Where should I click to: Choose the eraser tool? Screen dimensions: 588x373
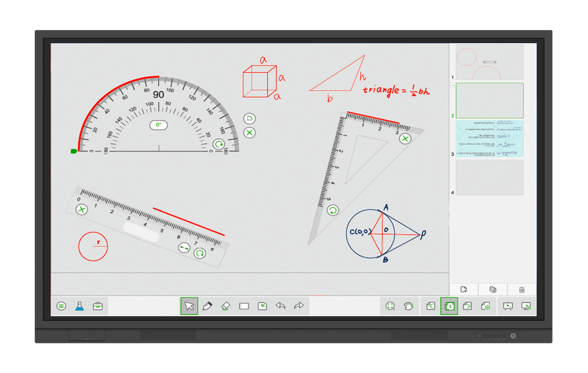tap(225, 306)
